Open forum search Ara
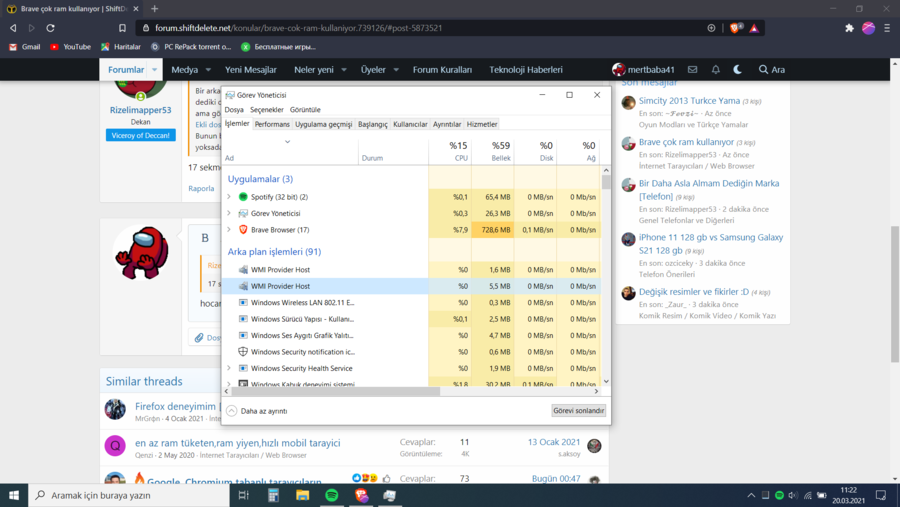 (x=771, y=69)
